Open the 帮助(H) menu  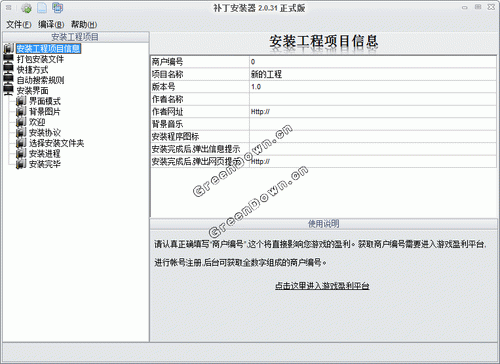[x=84, y=24]
